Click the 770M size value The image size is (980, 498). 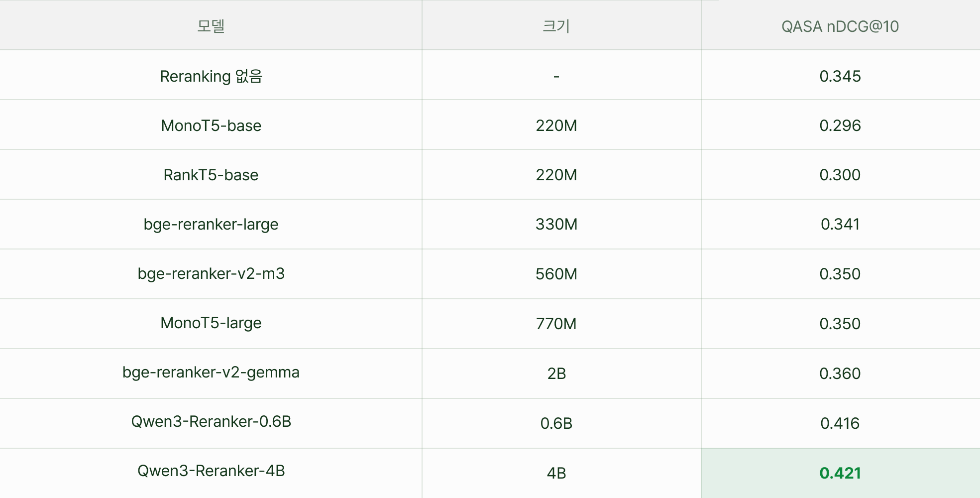pyautogui.click(x=556, y=324)
